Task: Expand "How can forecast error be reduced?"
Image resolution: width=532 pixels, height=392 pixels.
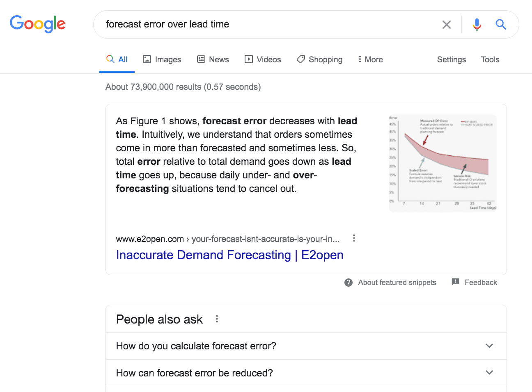Action: pos(306,373)
